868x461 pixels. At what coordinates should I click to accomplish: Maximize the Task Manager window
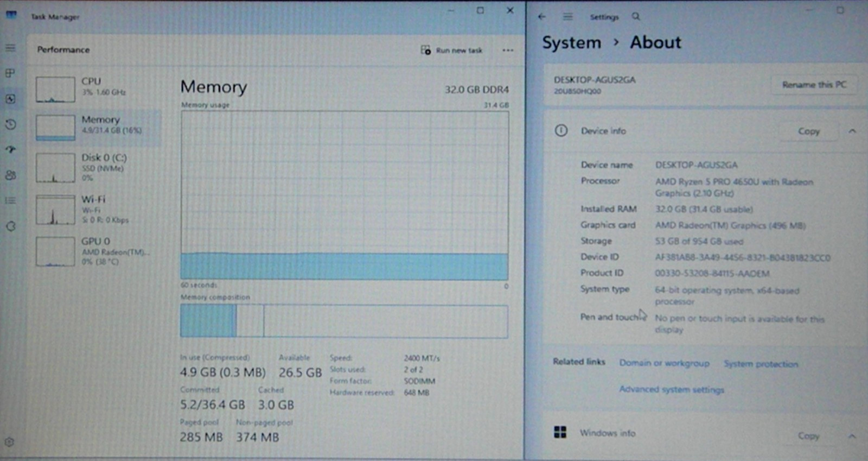point(480,10)
